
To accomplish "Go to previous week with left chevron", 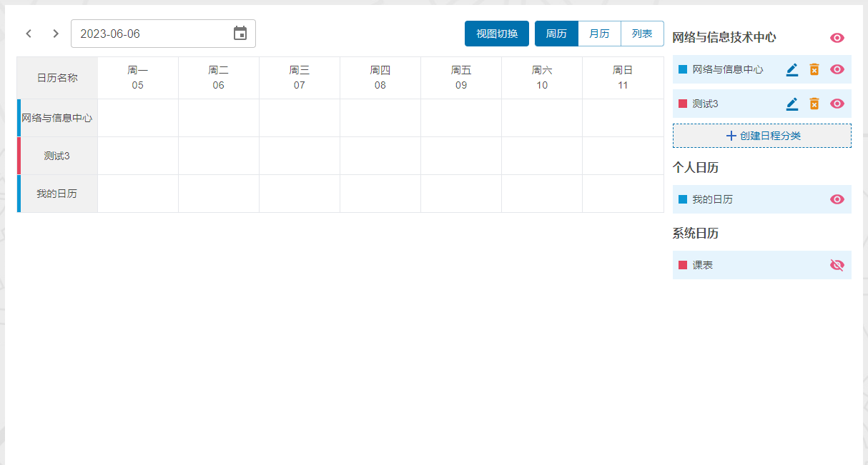I will pos(29,34).
